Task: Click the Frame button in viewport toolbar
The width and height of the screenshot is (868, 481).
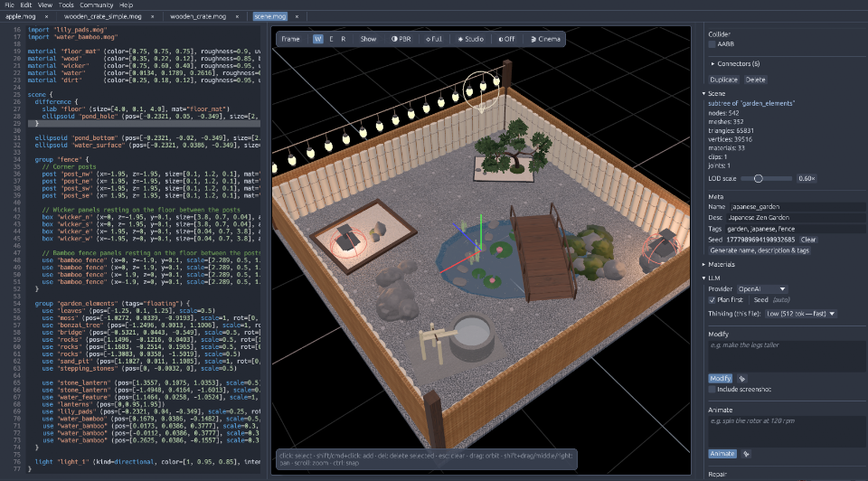Action: click(290, 39)
